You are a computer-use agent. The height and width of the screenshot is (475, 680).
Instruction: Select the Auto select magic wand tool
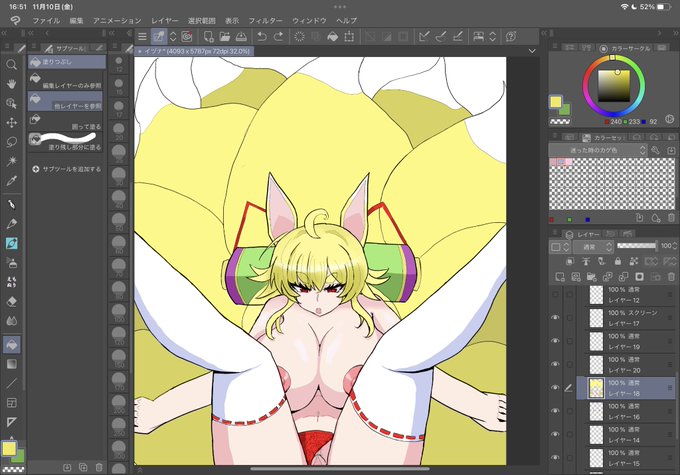(x=12, y=161)
